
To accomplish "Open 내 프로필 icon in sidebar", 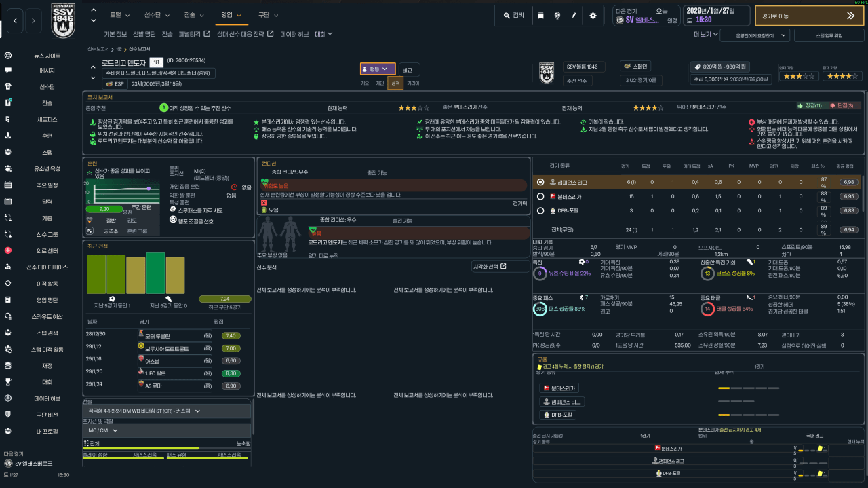I will pos(8,430).
